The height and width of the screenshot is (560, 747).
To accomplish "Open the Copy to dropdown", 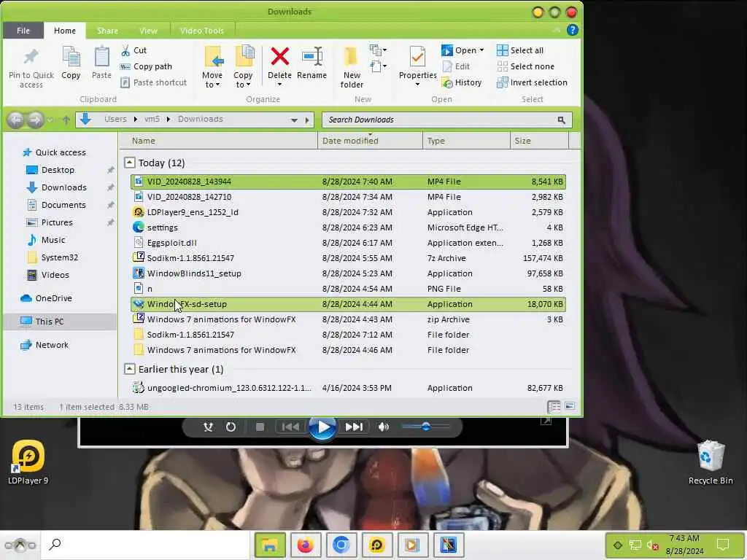I will pos(244,67).
